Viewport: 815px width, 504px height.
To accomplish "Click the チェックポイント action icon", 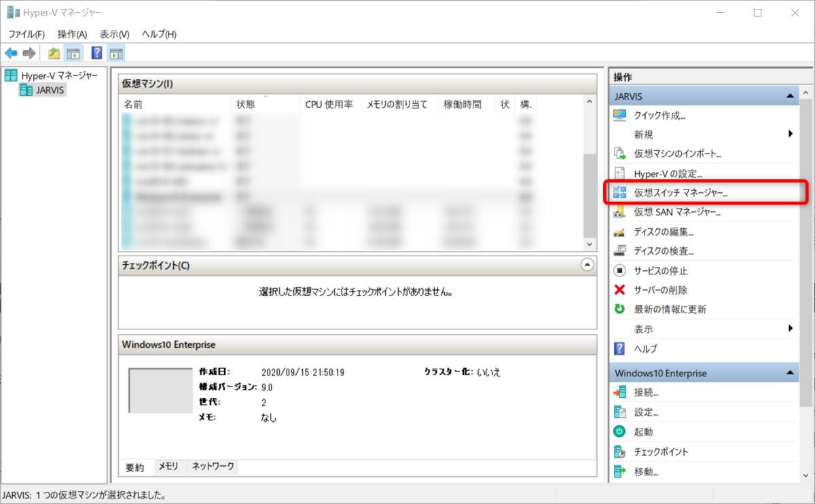I will coord(619,451).
